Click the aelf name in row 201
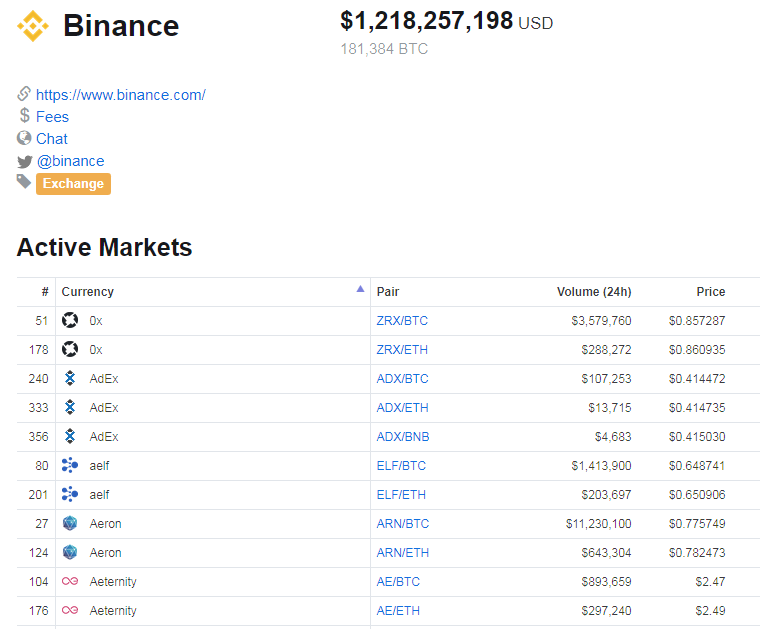 click(99, 495)
